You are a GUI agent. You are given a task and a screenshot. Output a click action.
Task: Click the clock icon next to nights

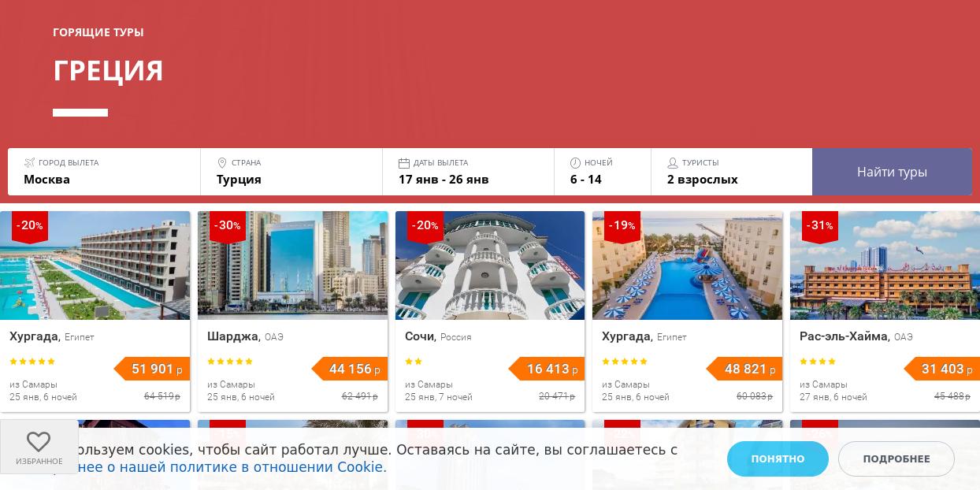coord(575,163)
